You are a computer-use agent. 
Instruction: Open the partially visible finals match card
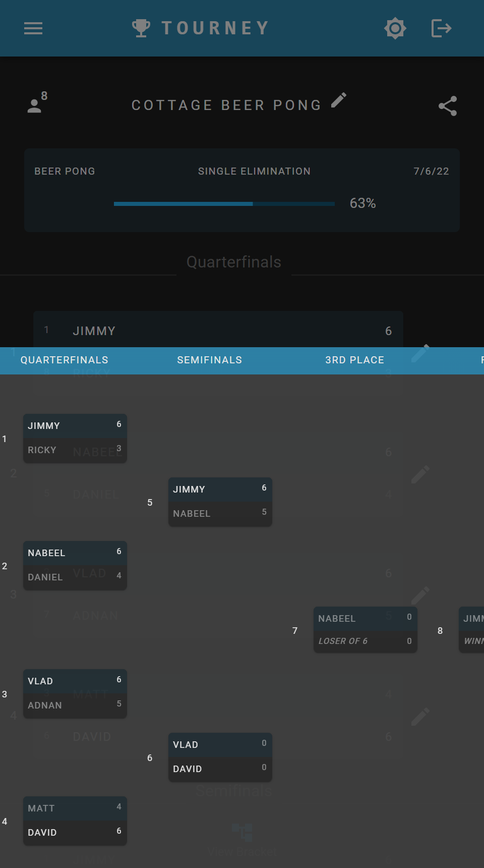pos(472,630)
